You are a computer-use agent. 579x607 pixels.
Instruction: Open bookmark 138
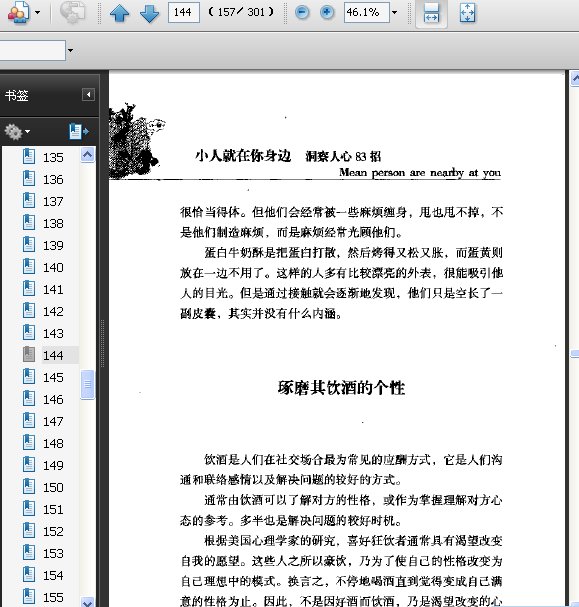click(53, 223)
